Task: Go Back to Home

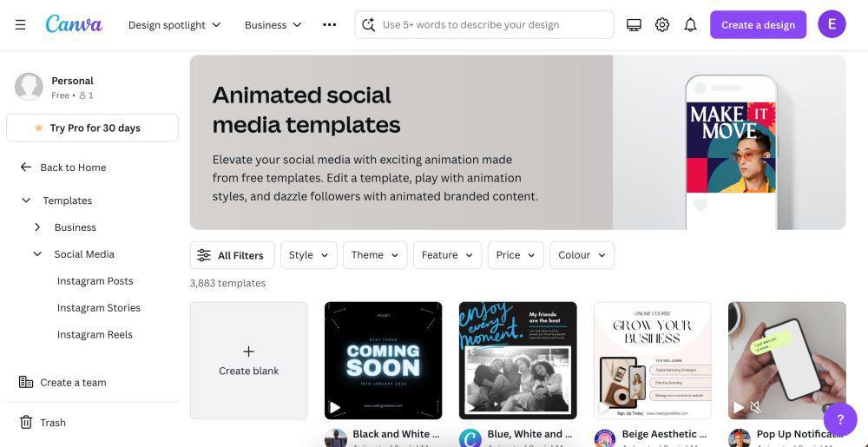Action: click(73, 167)
